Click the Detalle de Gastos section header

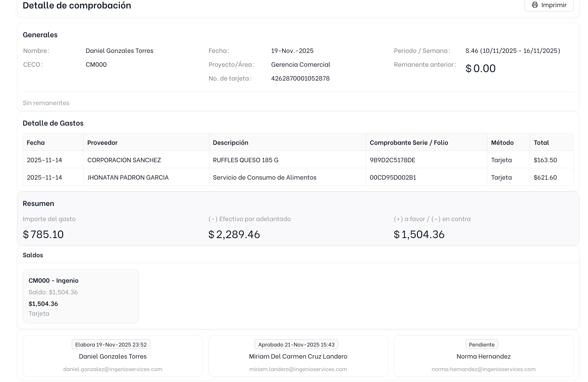click(x=53, y=123)
